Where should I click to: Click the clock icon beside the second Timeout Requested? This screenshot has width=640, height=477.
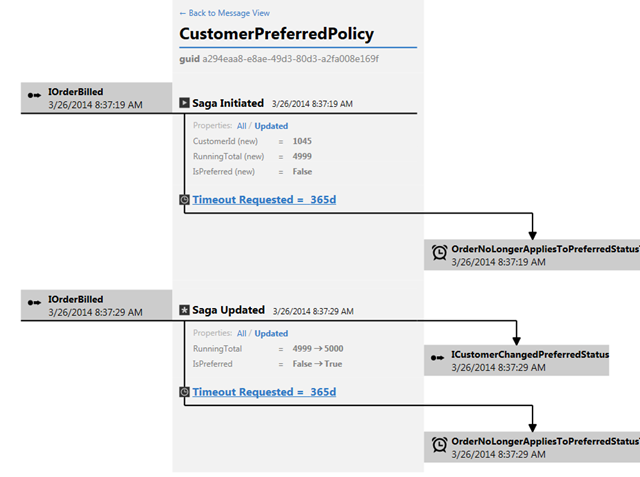(184, 392)
